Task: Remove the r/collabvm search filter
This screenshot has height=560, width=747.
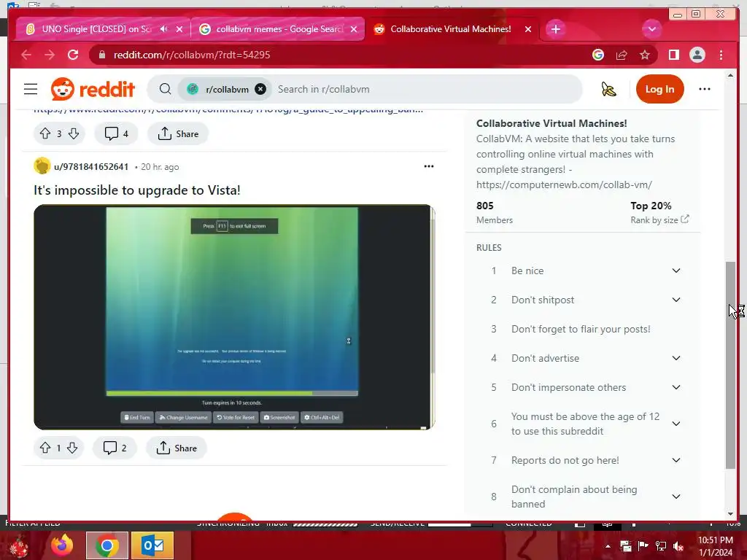Action: click(x=260, y=89)
